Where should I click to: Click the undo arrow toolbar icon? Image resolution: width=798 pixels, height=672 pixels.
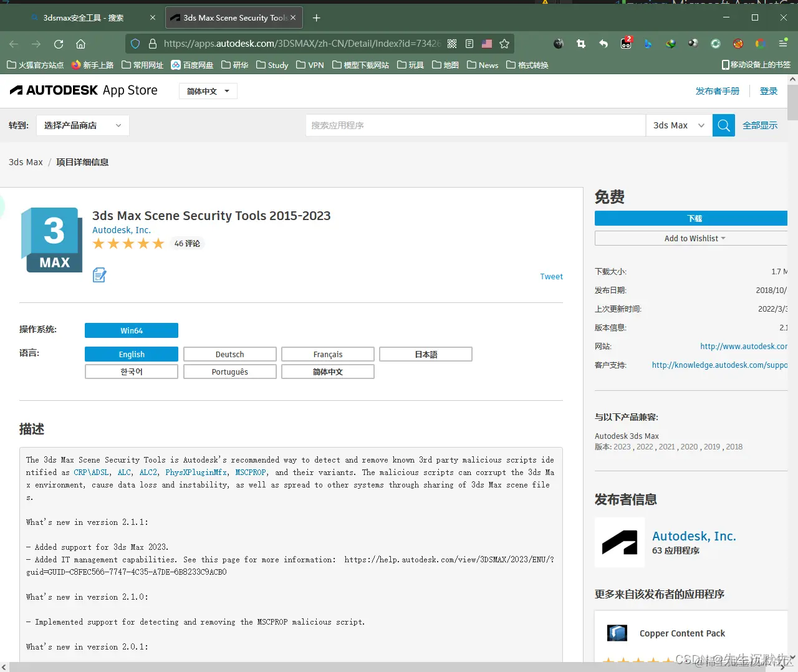(x=603, y=44)
